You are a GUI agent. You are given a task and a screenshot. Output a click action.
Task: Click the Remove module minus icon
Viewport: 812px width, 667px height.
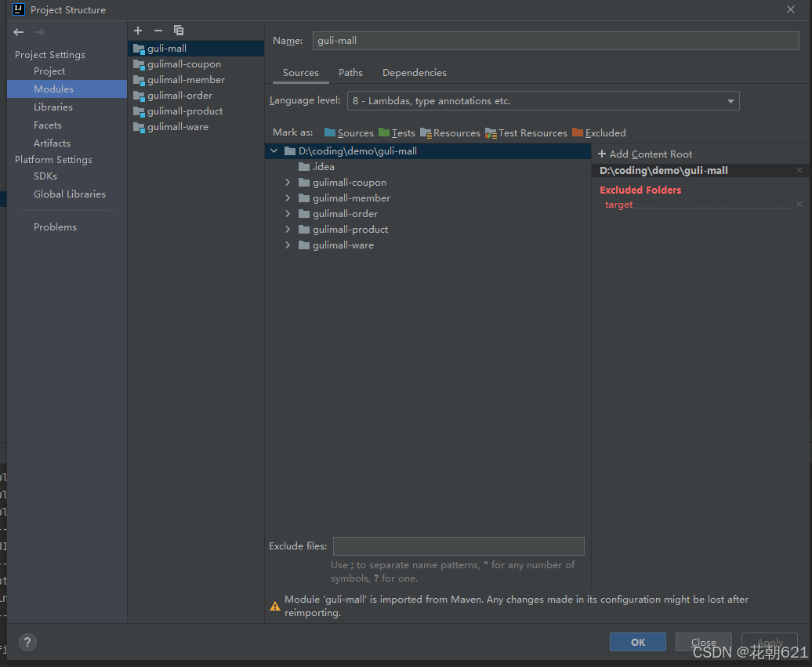tap(158, 31)
